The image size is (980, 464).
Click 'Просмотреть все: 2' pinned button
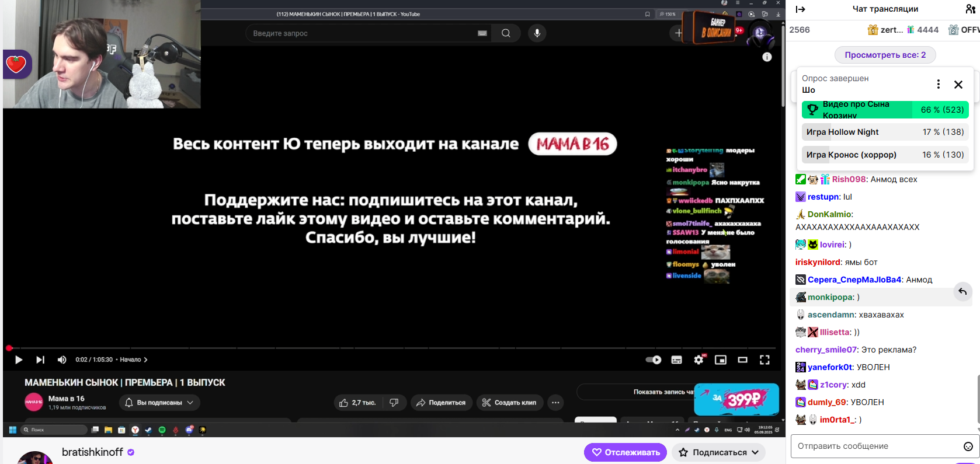885,55
